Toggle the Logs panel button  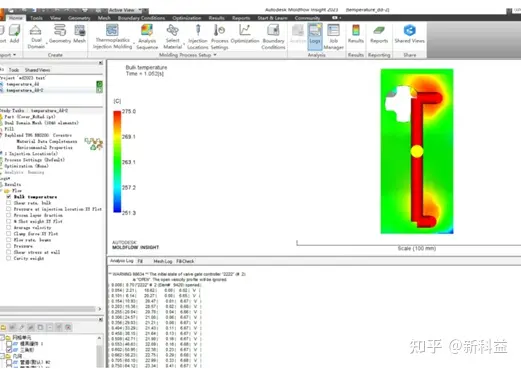(x=315, y=36)
